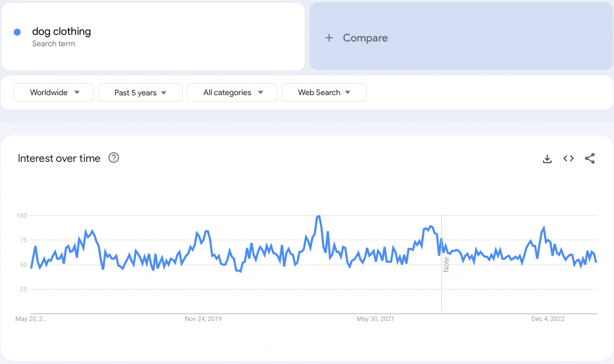Download the Interest over time data

coord(547,159)
